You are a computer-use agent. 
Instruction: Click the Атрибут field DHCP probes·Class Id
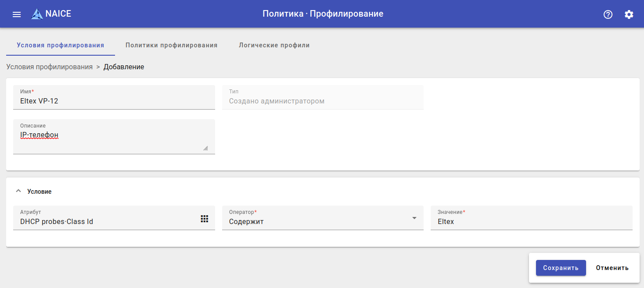105,221
